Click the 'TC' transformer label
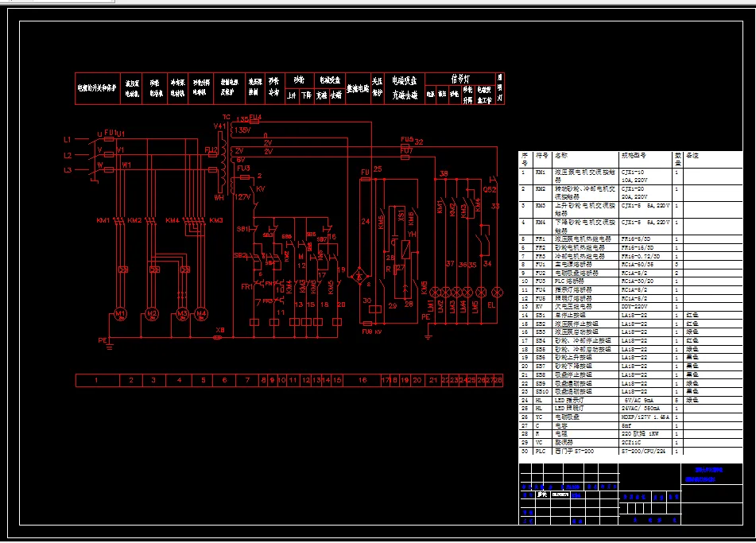The image size is (756, 543). [x=227, y=117]
